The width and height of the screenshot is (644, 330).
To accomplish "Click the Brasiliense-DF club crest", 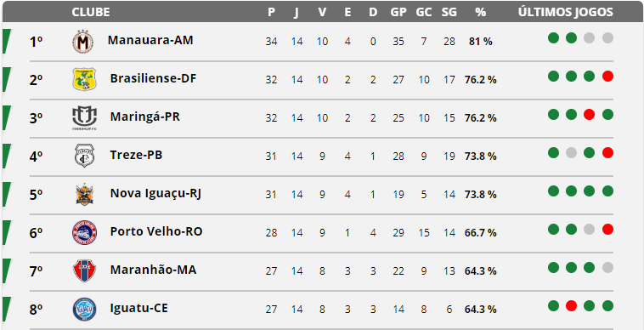I will 84,79.
